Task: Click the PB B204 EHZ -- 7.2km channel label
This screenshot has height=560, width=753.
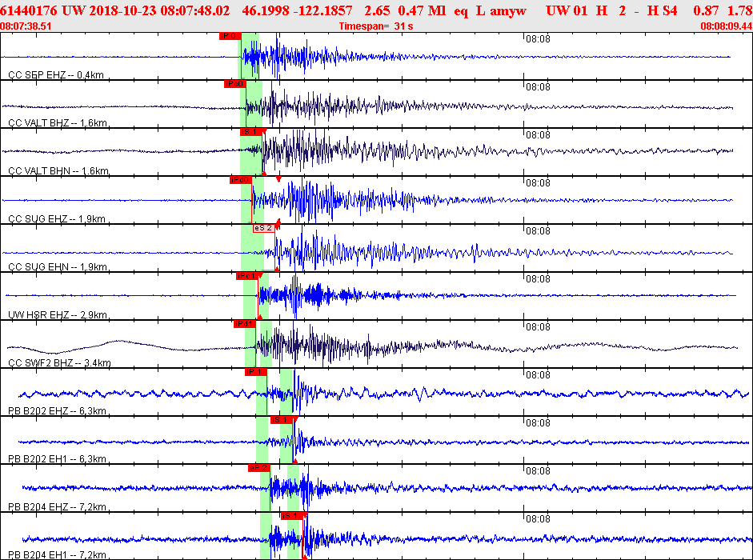Action: [57, 507]
